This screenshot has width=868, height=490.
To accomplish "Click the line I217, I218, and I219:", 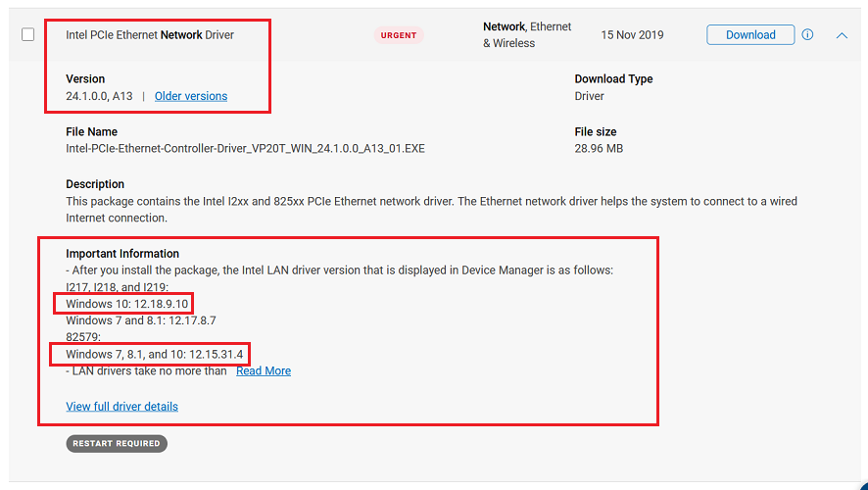I will point(118,287).
